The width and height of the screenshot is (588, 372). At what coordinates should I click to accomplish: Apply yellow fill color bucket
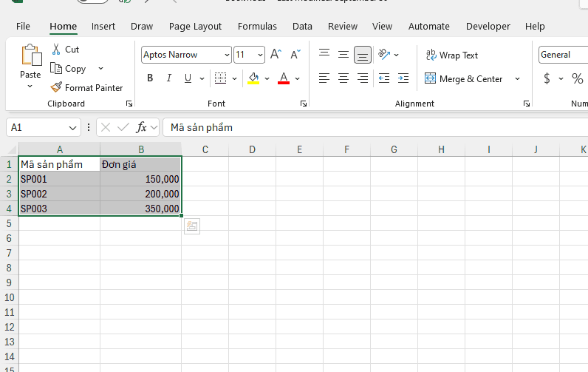[253, 78]
